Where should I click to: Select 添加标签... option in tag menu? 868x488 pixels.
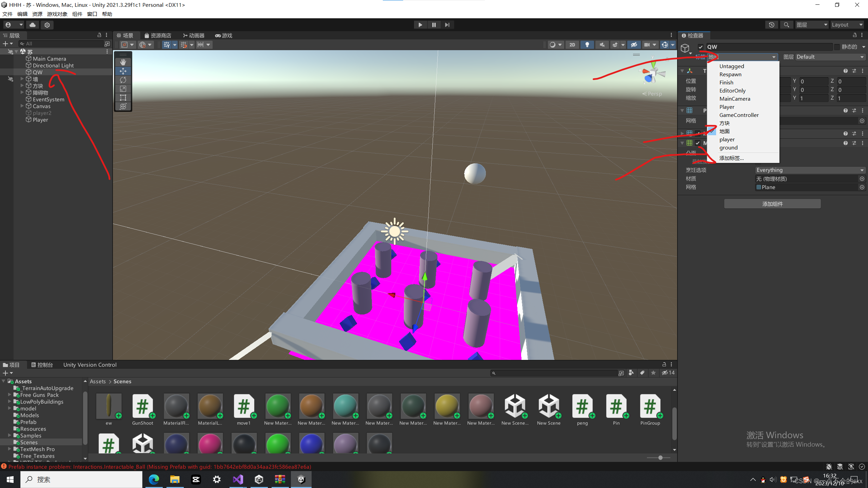731,158
